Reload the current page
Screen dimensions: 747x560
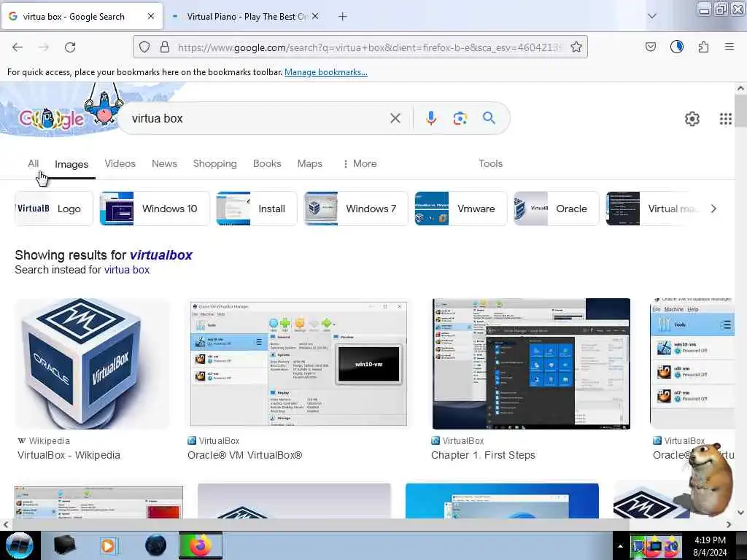70,47
